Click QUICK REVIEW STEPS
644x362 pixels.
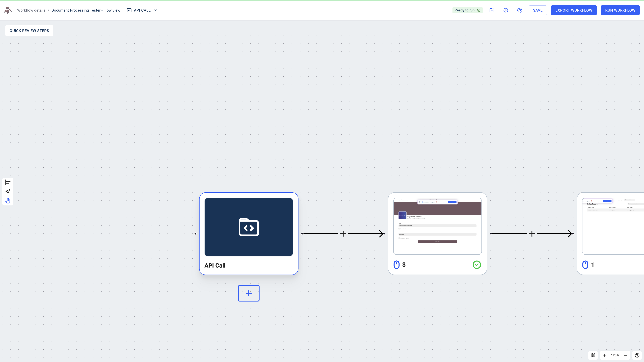tap(29, 31)
